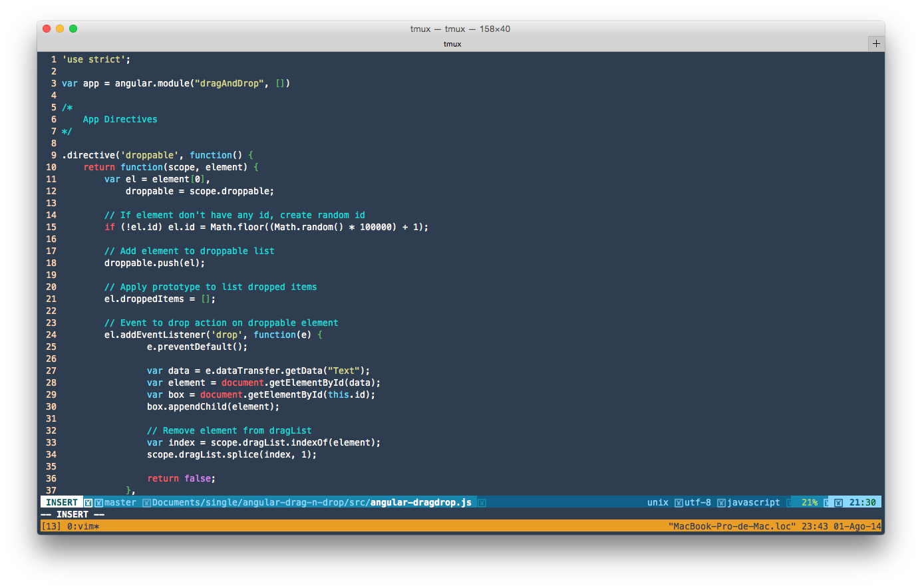Click line number 37 in the gutter
The width and height of the screenshot is (922, 588).
51,490
